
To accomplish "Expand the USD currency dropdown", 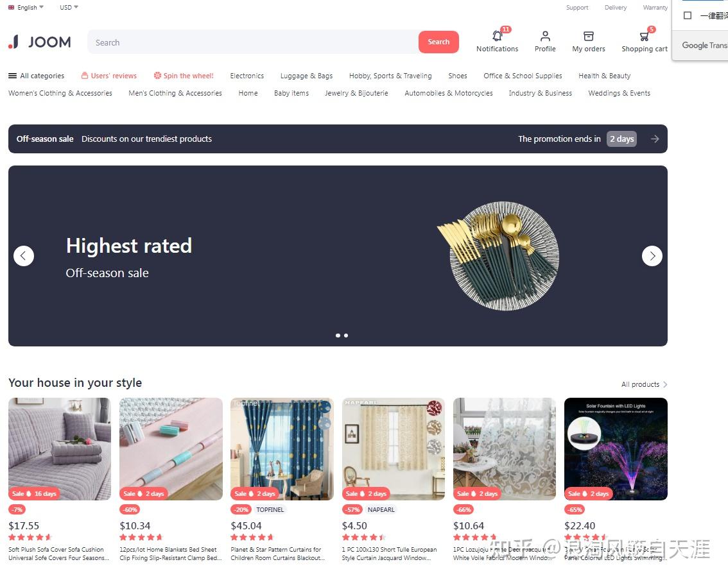I will point(69,8).
